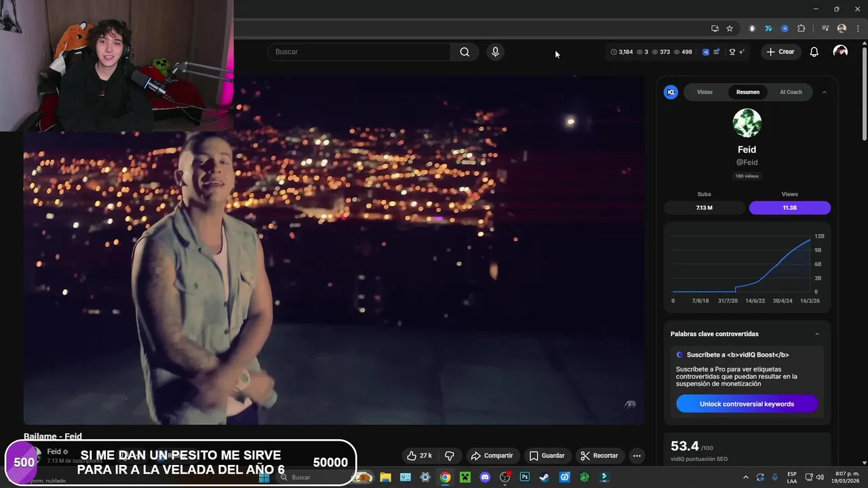868x488 pixels.
Task: Open Photoshop from the taskbar
Action: coord(525,477)
